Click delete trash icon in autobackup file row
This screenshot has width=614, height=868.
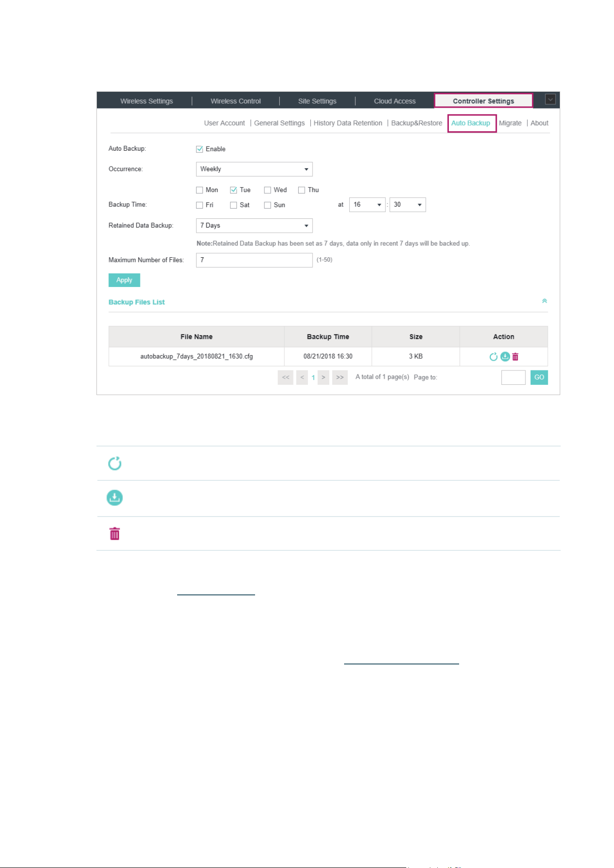pyautogui.click(x=515, y=357)
